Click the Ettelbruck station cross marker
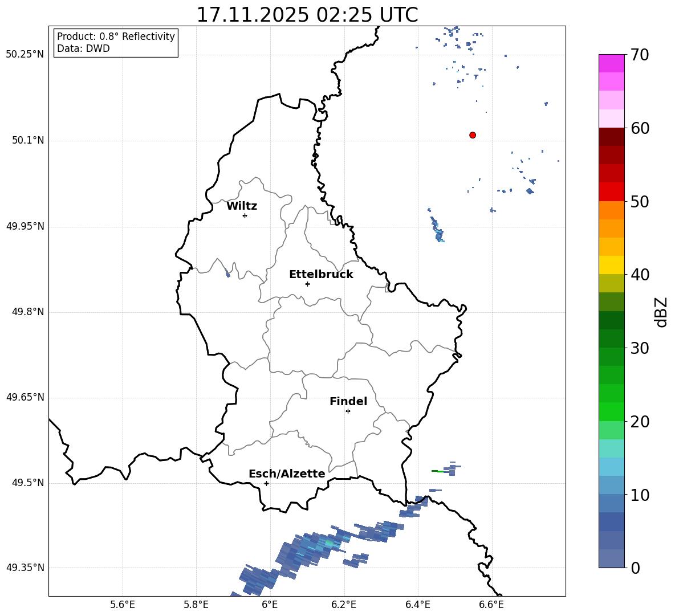 tap(307, 284)
